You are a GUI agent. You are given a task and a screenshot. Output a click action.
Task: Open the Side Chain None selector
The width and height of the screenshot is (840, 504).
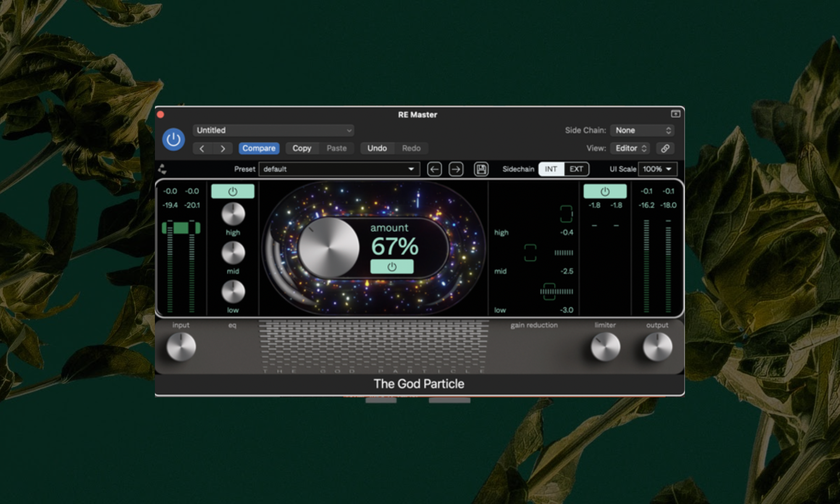643,130
